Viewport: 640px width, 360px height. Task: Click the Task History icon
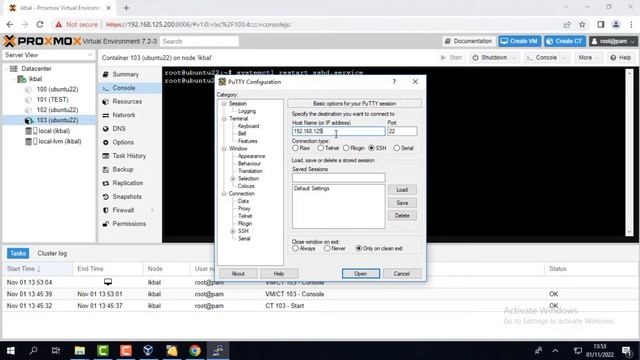[106, 156]
